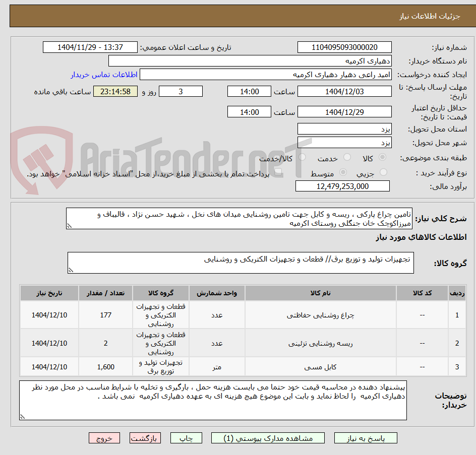
Task: Click the quantity cell 177
Action: (106, 315)
